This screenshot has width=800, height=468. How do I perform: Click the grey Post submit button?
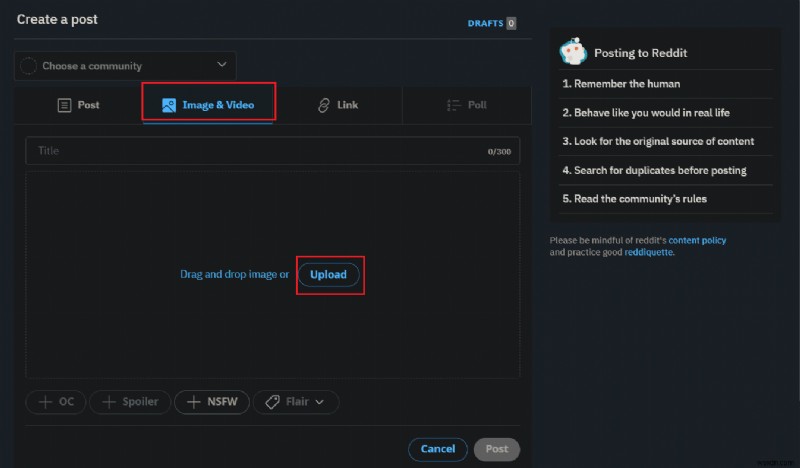click(496, 449)
